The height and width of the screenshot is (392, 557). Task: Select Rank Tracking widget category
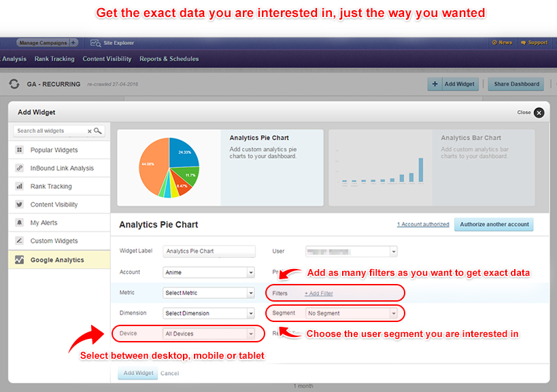click(59, 186)
